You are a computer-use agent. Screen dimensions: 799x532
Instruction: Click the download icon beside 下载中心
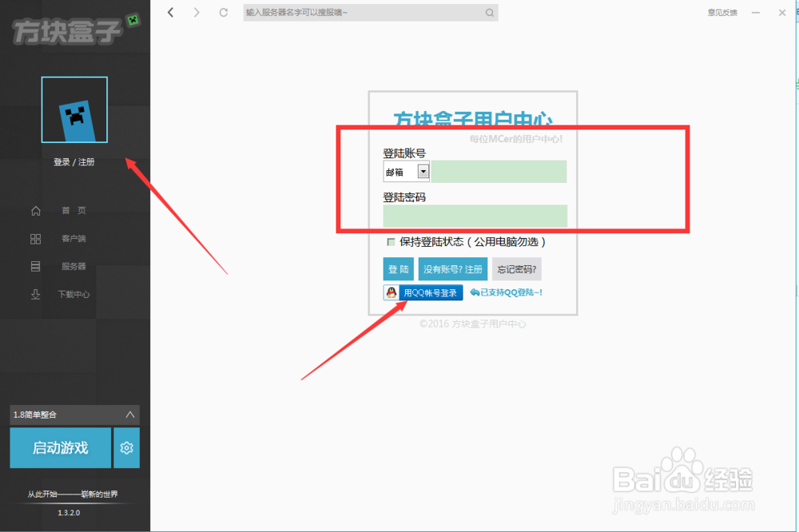pos(36,294)
